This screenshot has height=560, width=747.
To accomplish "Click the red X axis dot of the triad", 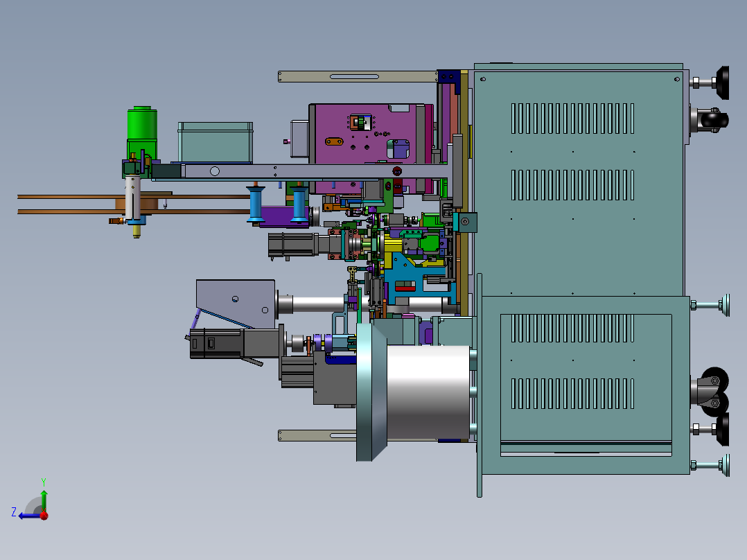I will (44, 515).
